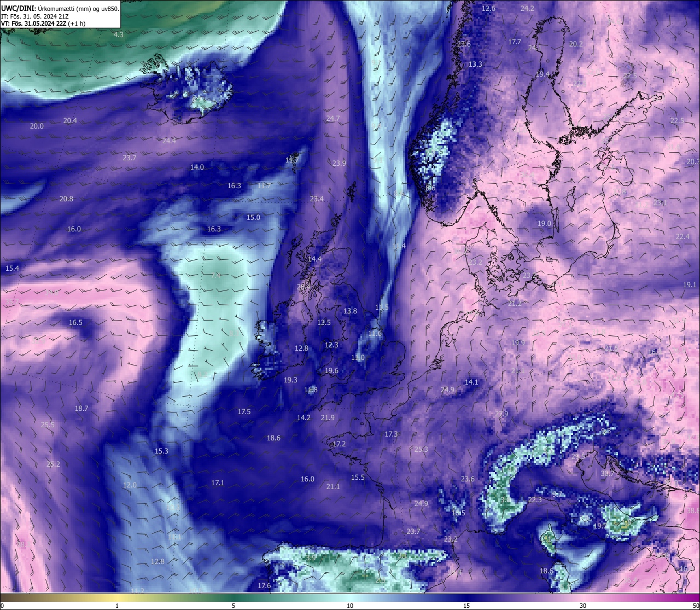Click the 7.4 map value
This screenshot has height=610, width=700.
tap(215, 275)
